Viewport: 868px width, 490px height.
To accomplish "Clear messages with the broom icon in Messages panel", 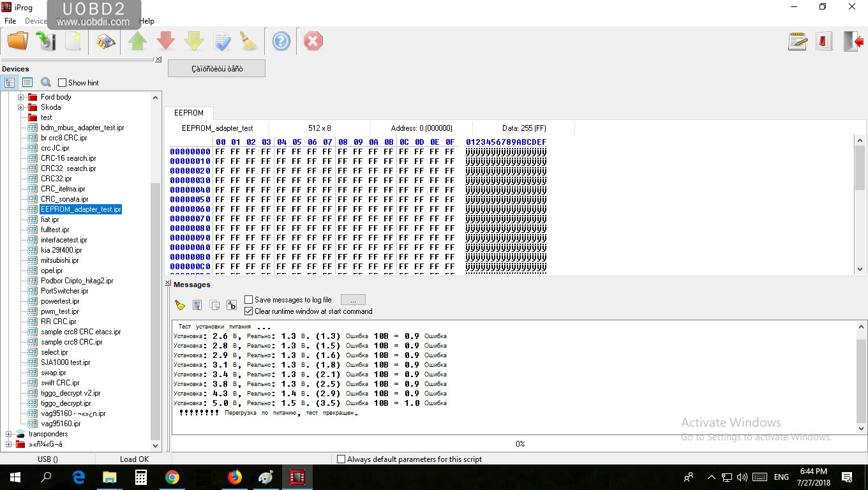I will click(180, 306).
